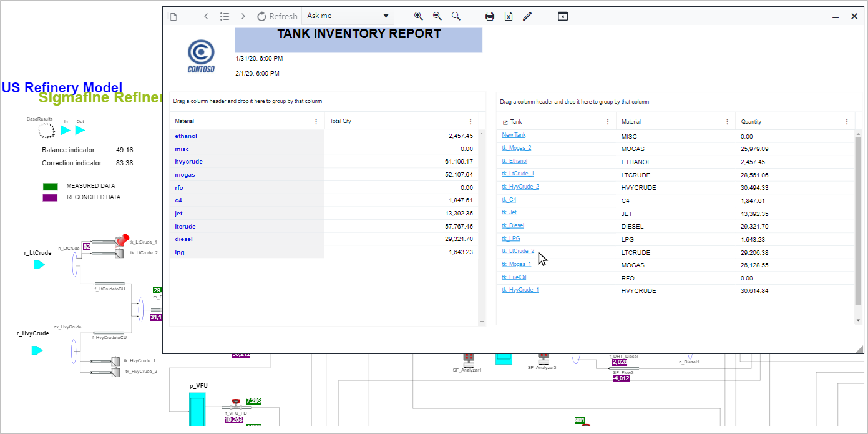Open the table of contents list icon
The width and height of the screenshot is (868, 434).
225,16
